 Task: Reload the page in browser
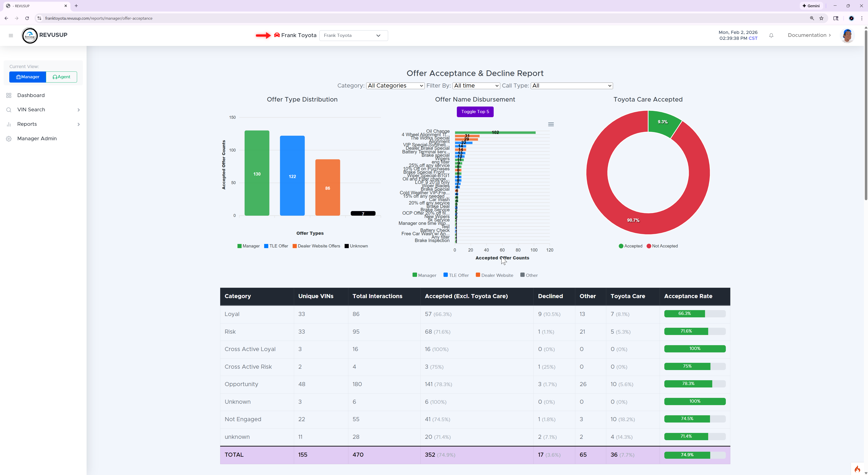tap(27, 18)
